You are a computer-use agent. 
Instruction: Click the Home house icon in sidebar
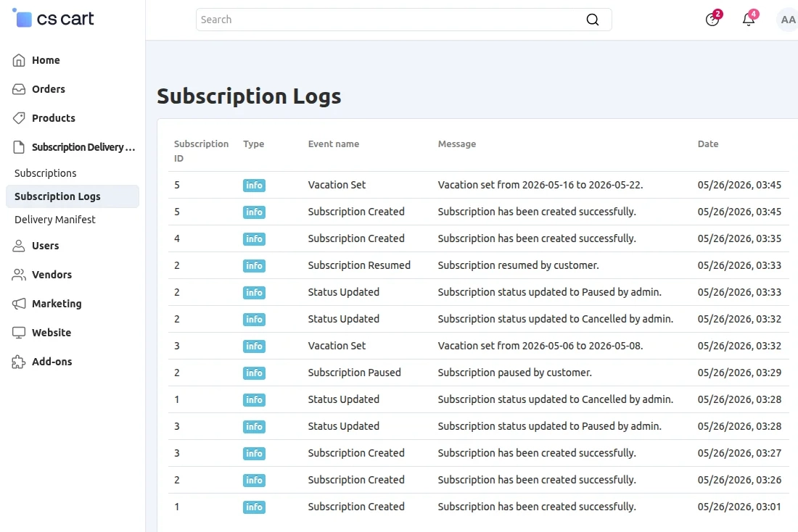19,60
